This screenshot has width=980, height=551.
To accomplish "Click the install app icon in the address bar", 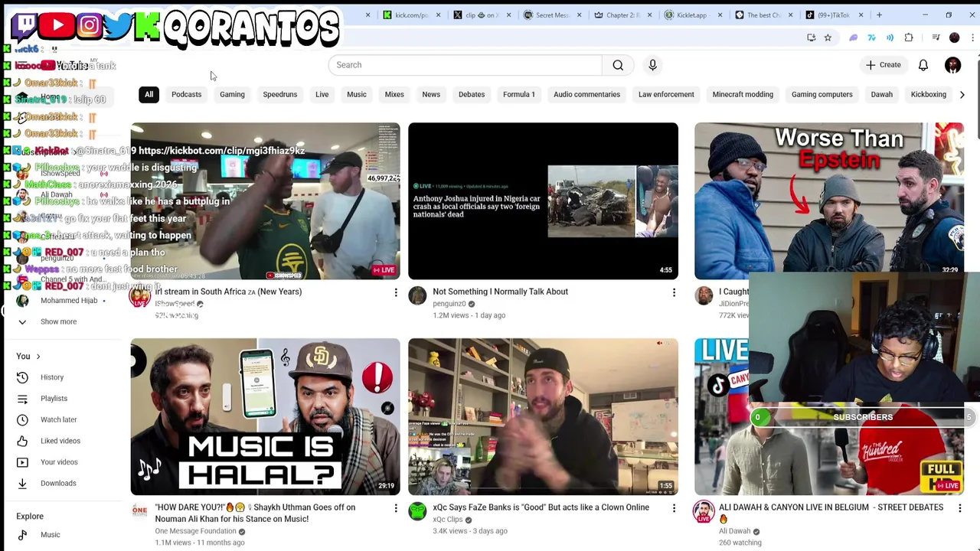I will (811, 37).
